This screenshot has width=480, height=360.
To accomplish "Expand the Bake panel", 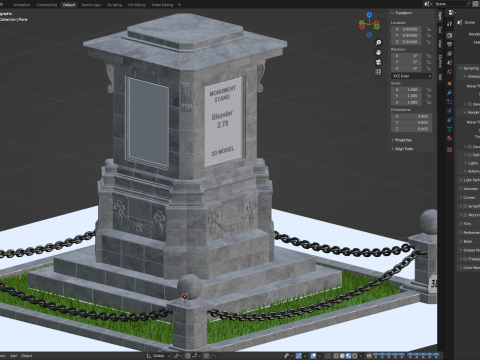I will pos(466,241).
